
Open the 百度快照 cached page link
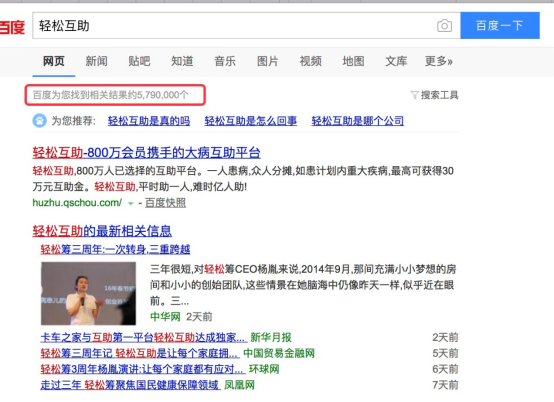(165, 203)
